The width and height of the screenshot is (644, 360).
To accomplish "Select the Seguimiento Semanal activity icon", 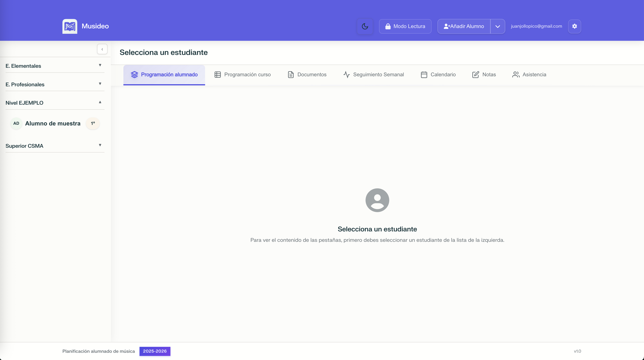I will pos(346,74).
